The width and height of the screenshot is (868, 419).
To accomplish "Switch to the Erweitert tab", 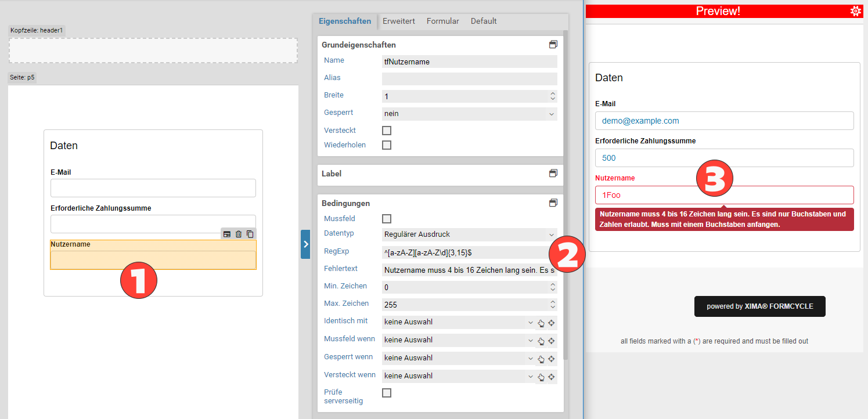I will click(398, 21).
